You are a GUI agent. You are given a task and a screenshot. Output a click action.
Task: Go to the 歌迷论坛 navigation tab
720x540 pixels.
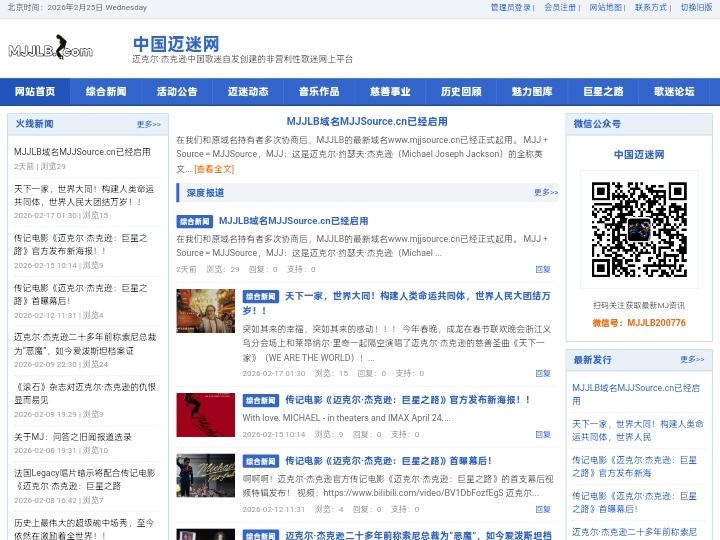pyautogui.click(x=673, y=92)
